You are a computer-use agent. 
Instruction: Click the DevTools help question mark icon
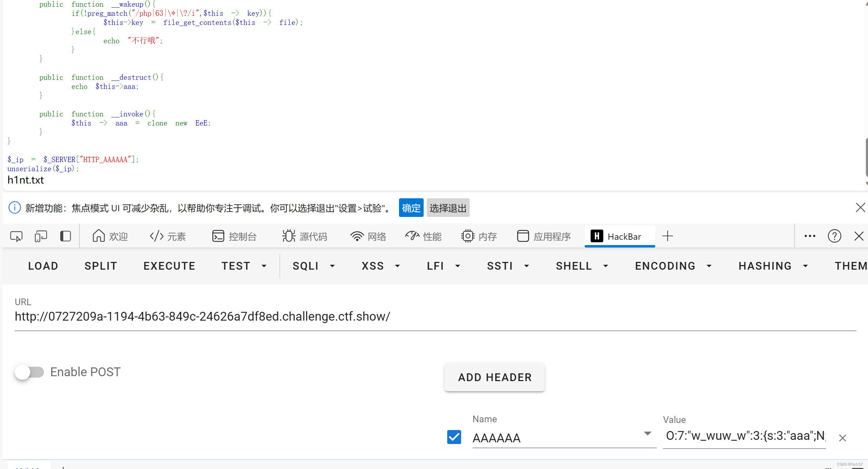click(x=834, y=236)
